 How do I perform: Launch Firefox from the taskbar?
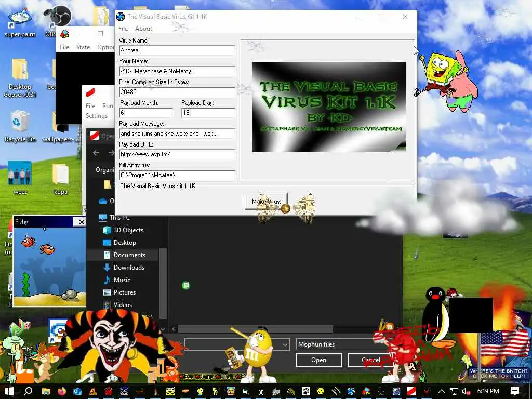point(62,391)
